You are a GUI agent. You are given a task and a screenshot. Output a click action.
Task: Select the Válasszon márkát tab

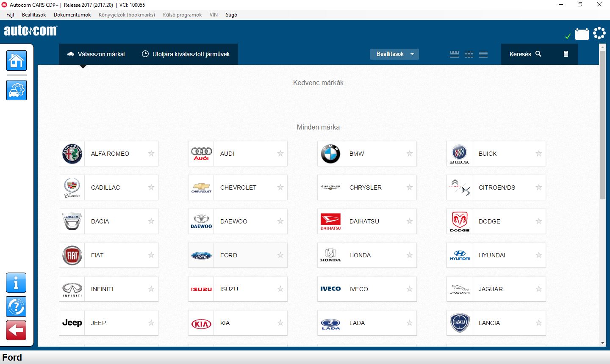pos(97,54)
